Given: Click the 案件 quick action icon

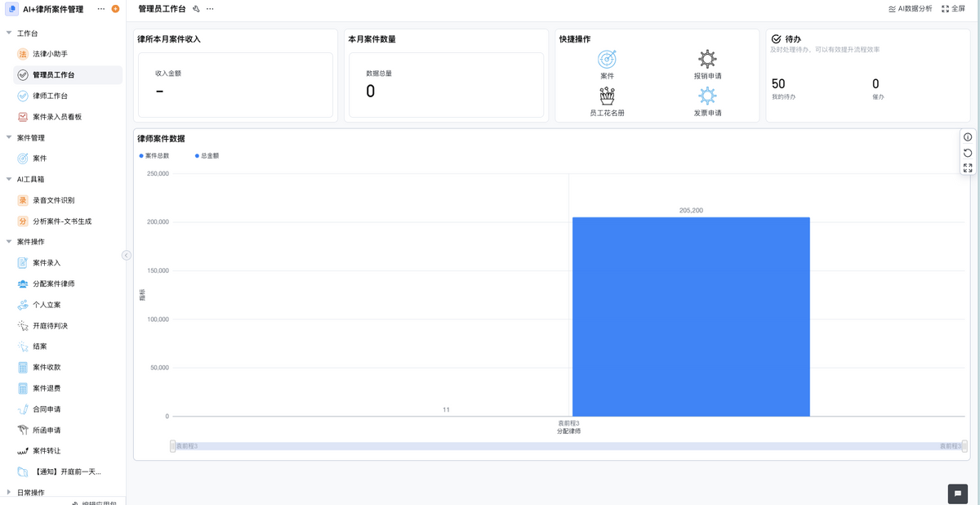Looking at the screenshot, I should click(607, 59).
